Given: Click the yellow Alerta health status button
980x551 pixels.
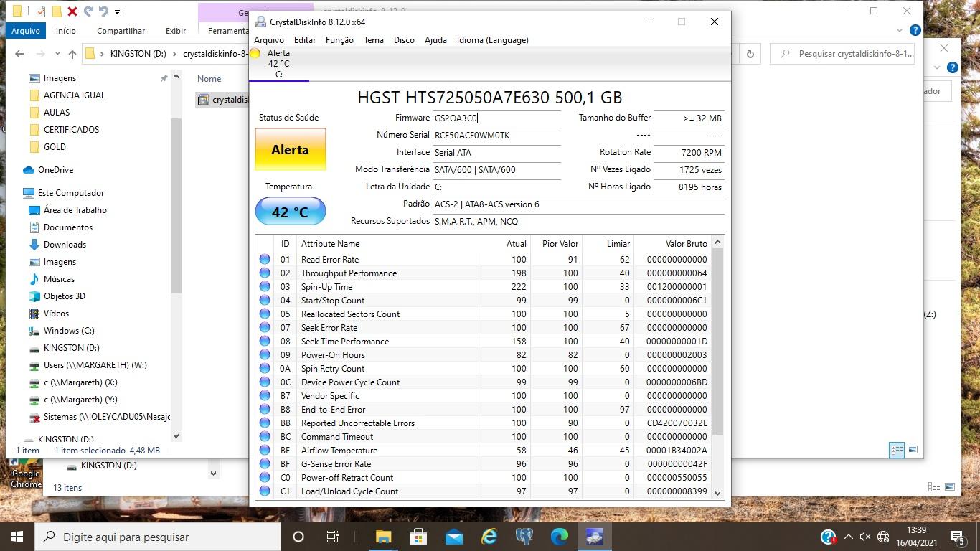Looking at the screenshot, I should click(291, 150).
